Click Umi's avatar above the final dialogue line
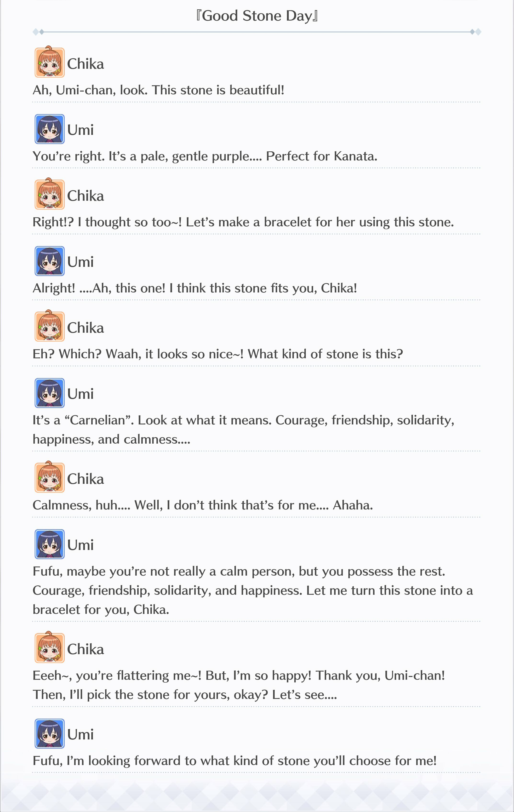The width and height of the screenshot is (514, 812). pos(50,733)
